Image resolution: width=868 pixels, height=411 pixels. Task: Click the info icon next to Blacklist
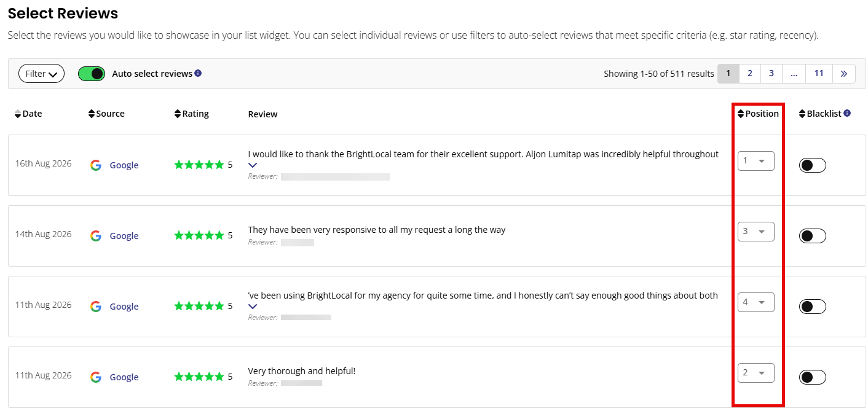(x=847, y=113)
